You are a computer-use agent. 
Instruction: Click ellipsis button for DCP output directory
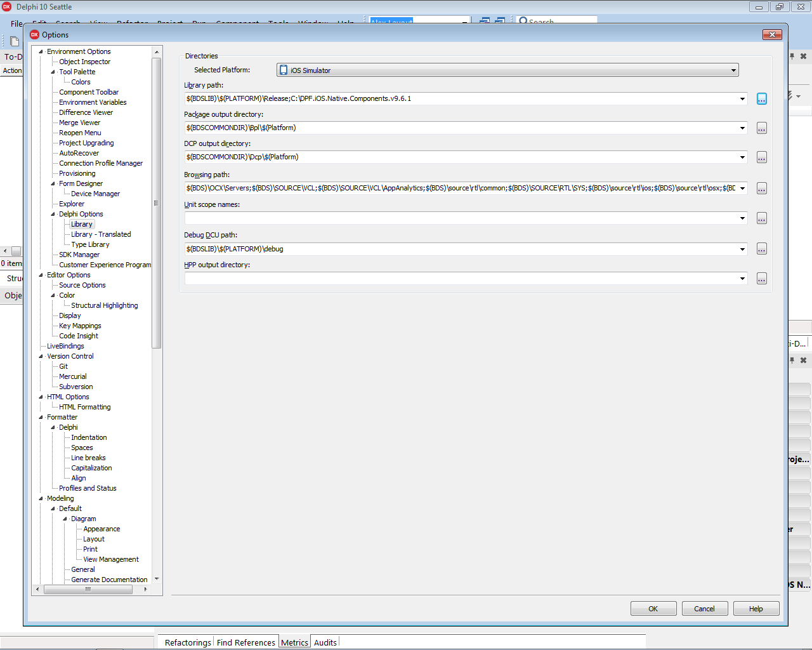[x=761, y=157]
